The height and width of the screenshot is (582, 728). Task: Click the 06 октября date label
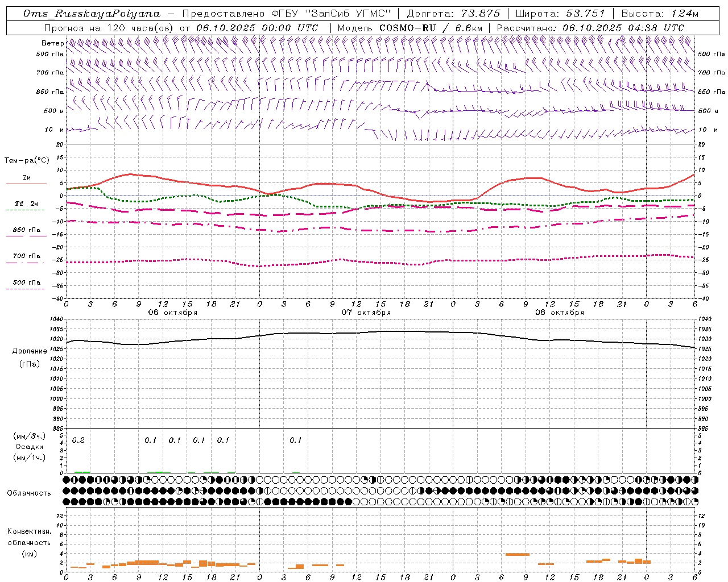(173, 313)
